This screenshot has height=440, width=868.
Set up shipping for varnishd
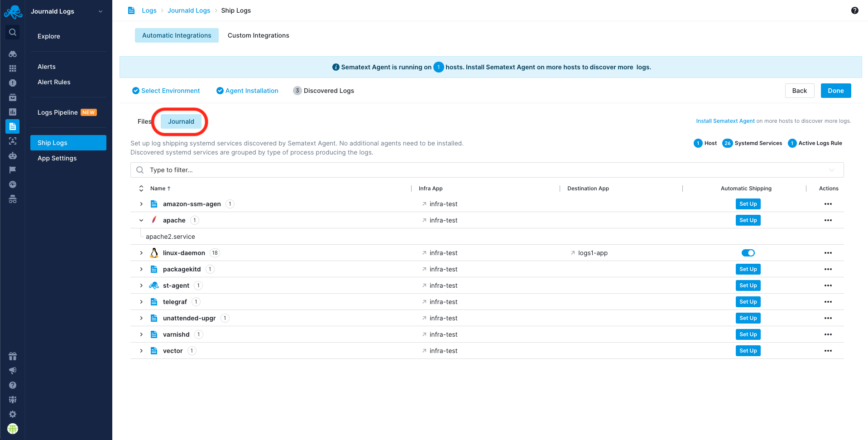pyautogui.click(x=748, y=334)
